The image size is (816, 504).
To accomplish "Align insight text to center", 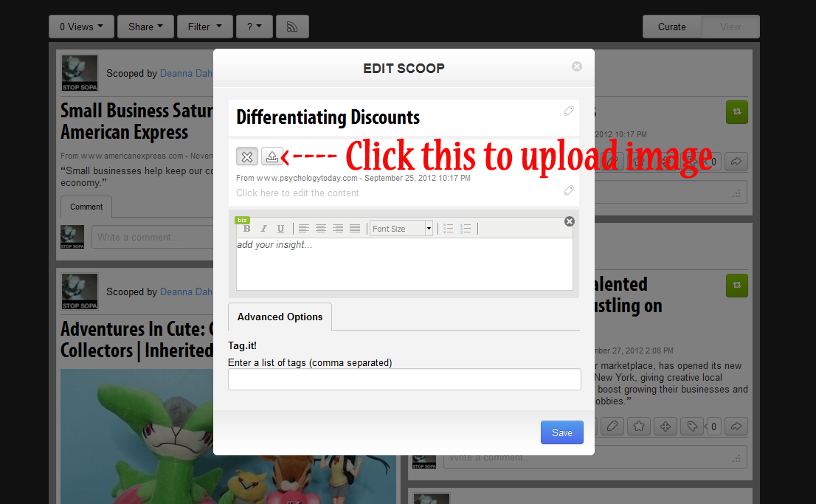I will pyautogui.click(x=321, y=229).
